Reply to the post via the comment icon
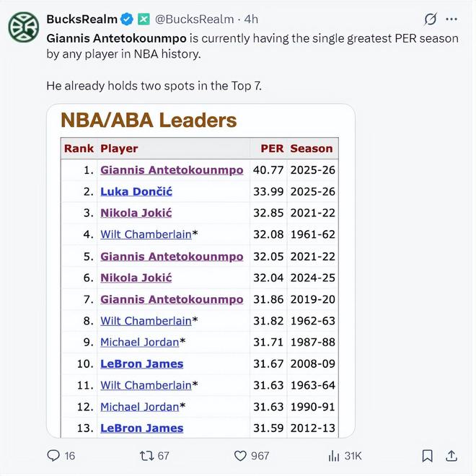 pos(54,455)
